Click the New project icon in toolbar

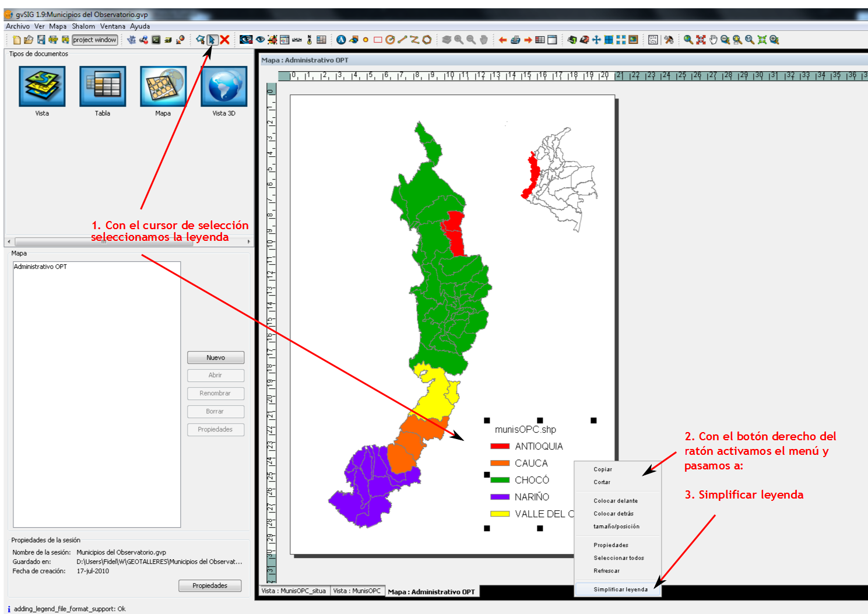17,40
